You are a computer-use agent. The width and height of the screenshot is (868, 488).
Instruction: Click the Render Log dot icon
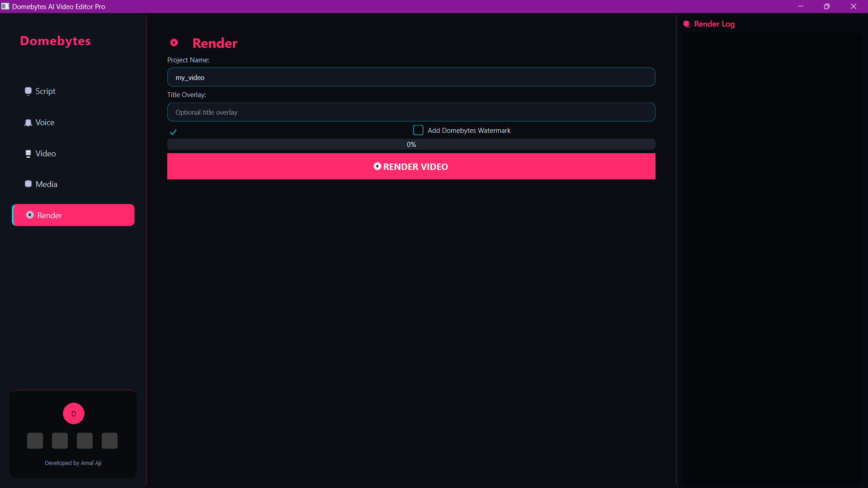687,24
